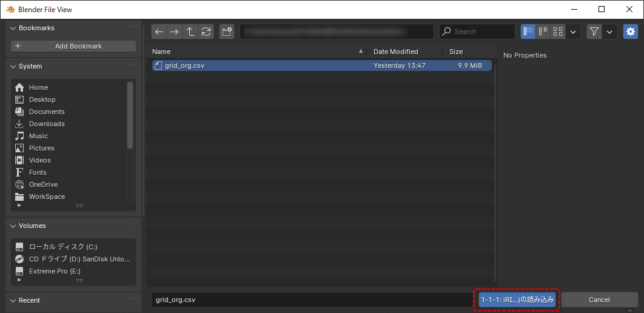644x313 pixels.
Task: Click the Search field
Action: (x=477, y=32)
